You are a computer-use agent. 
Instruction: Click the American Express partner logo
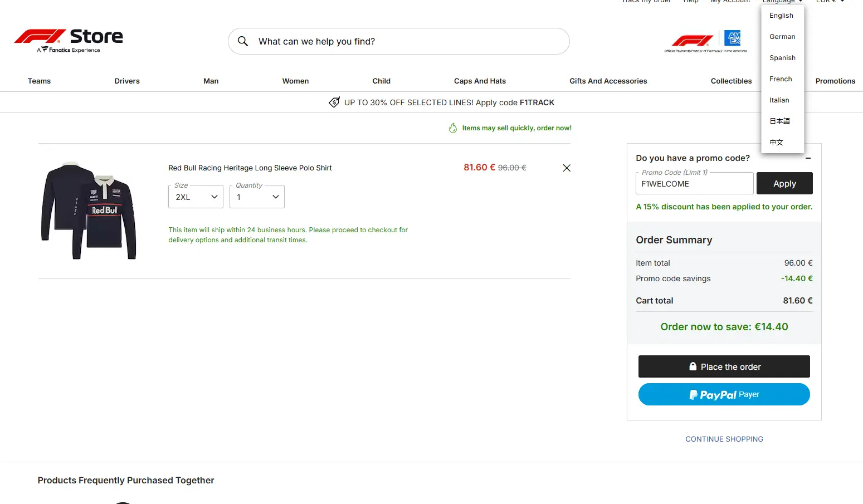click(x=732, y=38)
